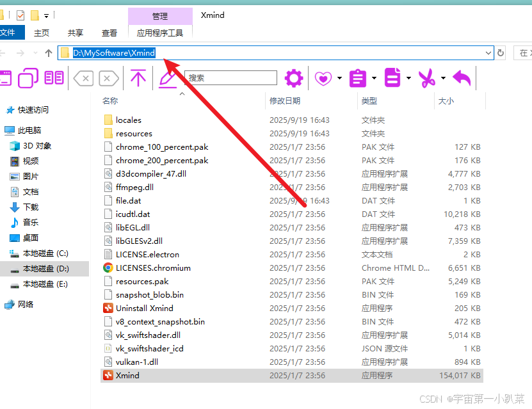The height and width of the screenshot is (409, 532).
Task: Click the purple scissors cut icon
Action: [427, 78]
